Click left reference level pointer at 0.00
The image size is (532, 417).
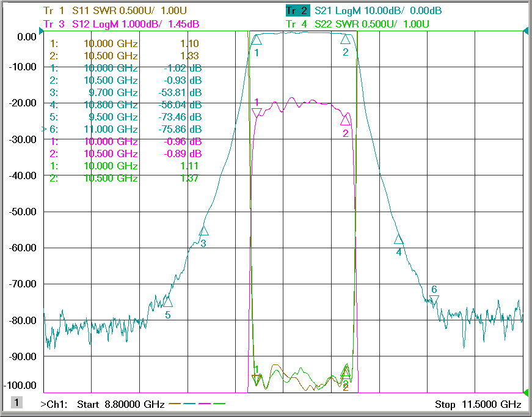click(x=41, y=32)
